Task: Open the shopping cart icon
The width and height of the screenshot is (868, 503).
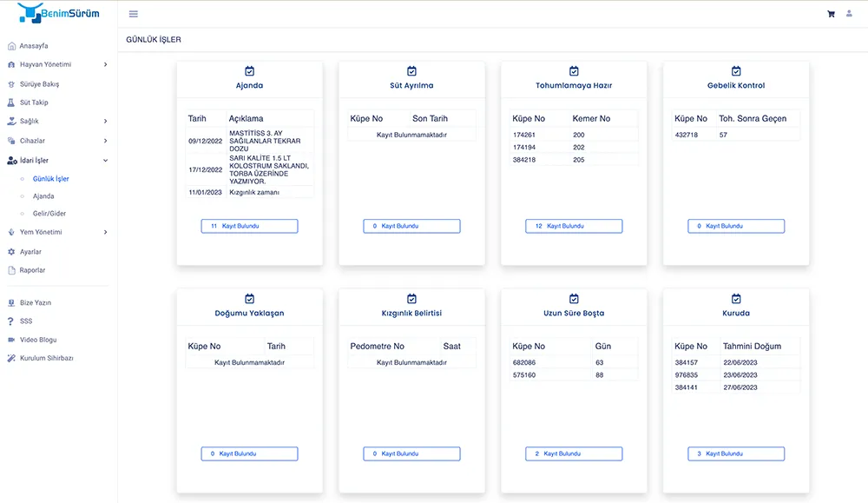Action: (831, 14)
